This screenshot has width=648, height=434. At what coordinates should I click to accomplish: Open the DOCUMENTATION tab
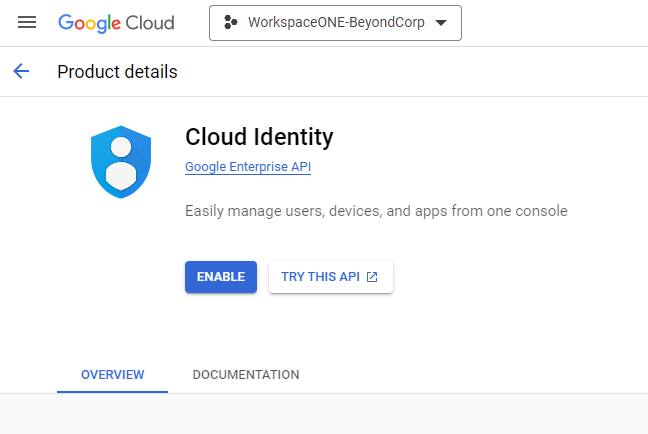point(245,375)
